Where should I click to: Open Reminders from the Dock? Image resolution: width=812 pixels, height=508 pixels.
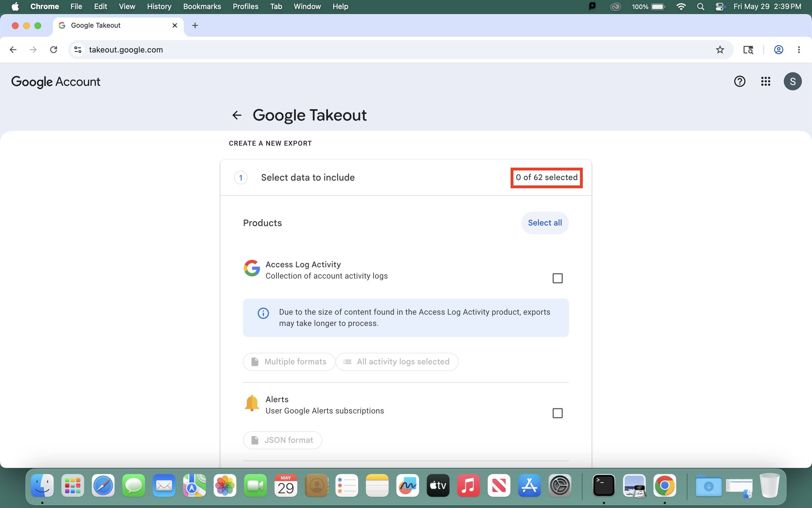347,485
